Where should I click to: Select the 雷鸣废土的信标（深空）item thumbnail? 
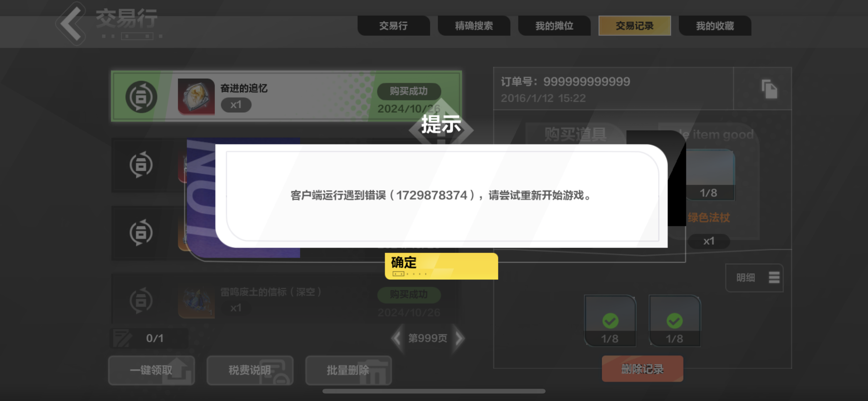pos(196,301)
